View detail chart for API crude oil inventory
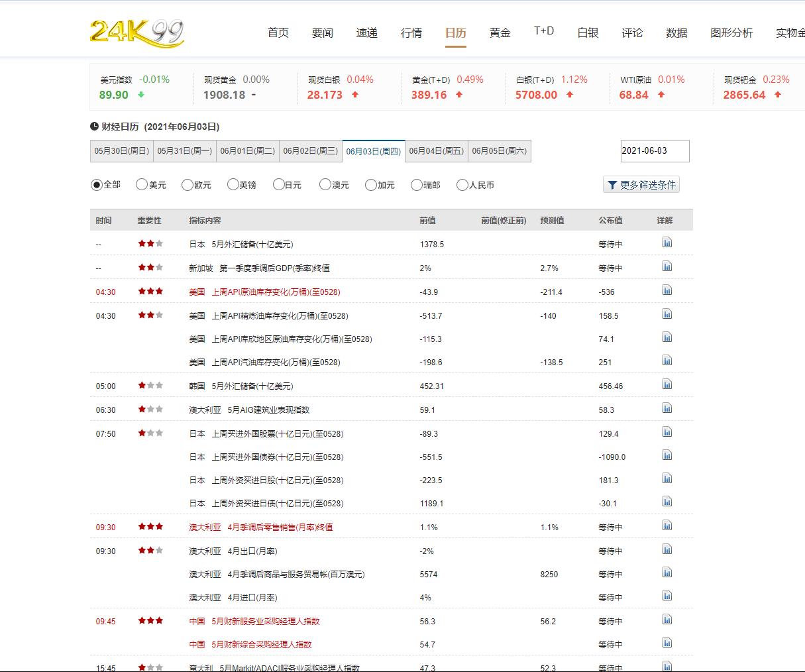Image resolution: width=805 pixels, height=672 pixels. coord(667,290)
